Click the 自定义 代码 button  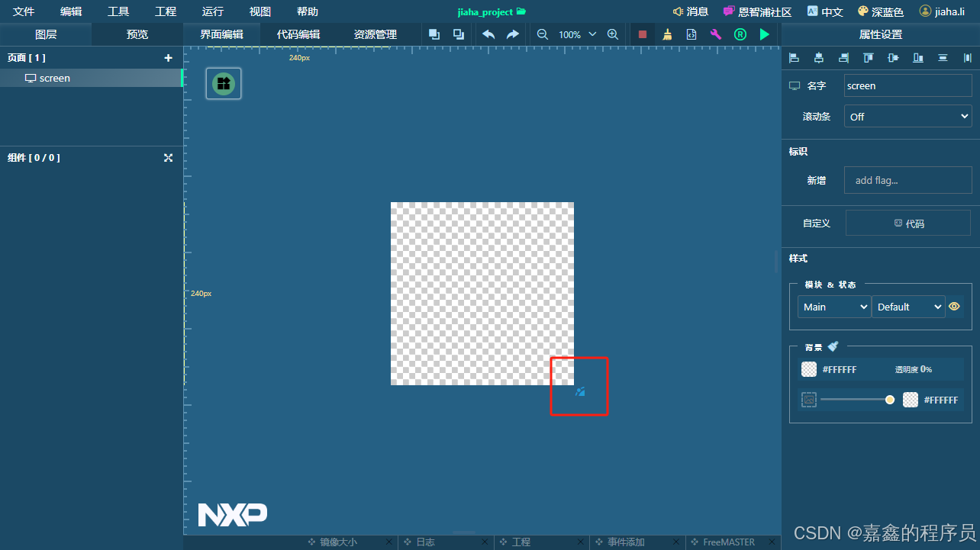(x=908, y=224)
